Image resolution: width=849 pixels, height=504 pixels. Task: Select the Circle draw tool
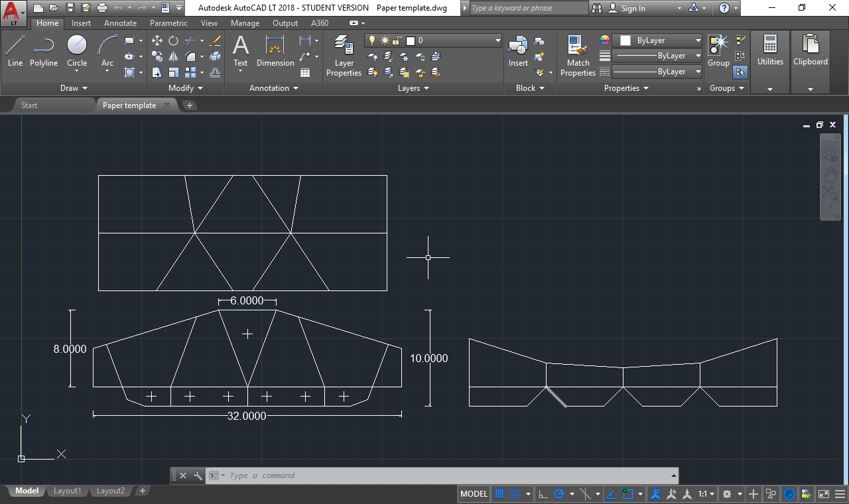point(77,52)
